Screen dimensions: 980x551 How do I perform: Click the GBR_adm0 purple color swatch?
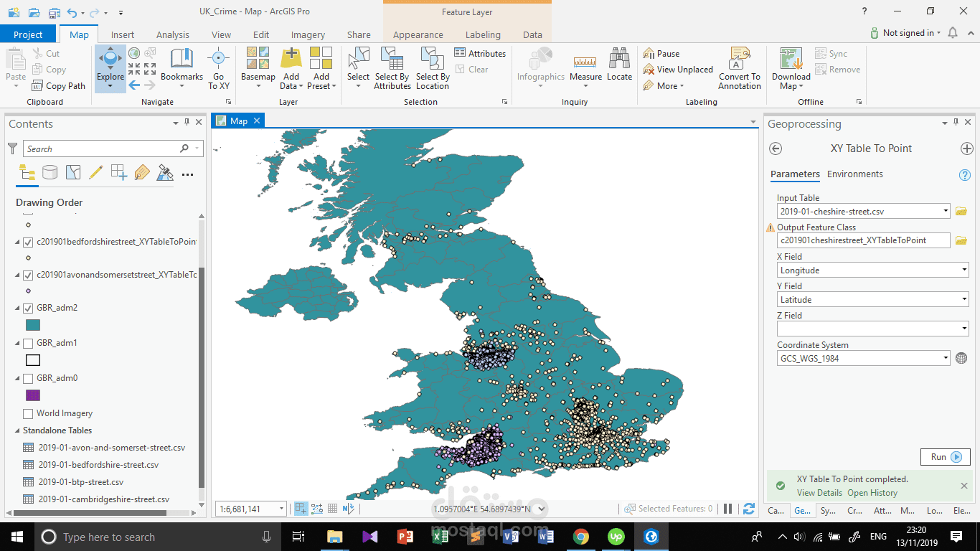(x=33, y=395)
